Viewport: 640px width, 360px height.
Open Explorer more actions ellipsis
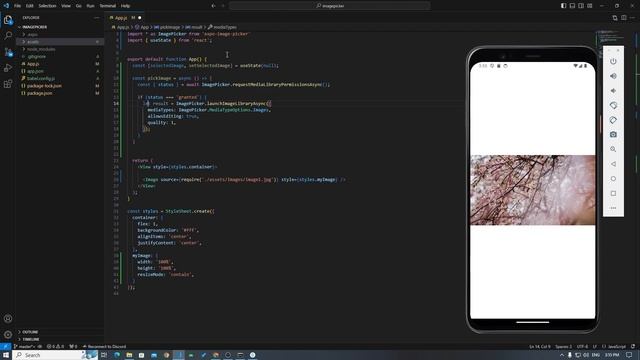click(x=96, y=18)
